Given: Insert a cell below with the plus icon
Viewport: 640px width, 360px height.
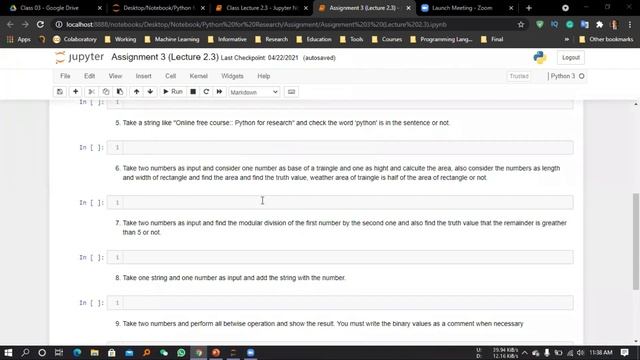Looking at the screenshot, I should [x=76, y=92].
